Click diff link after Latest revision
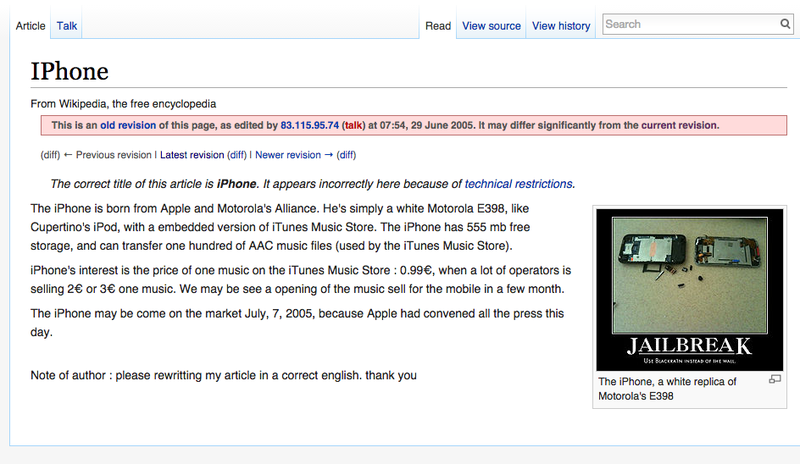The image size is (800, 464). 237,155
